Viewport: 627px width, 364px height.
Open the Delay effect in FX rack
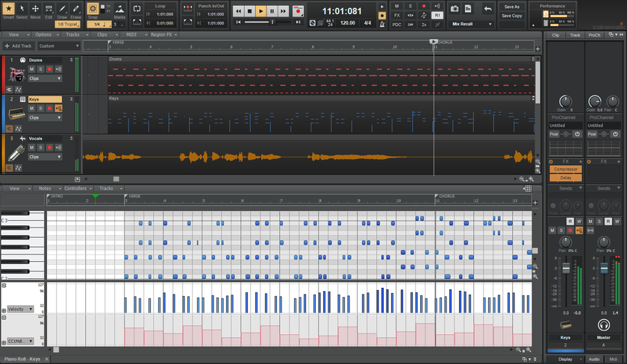(566, 178)
